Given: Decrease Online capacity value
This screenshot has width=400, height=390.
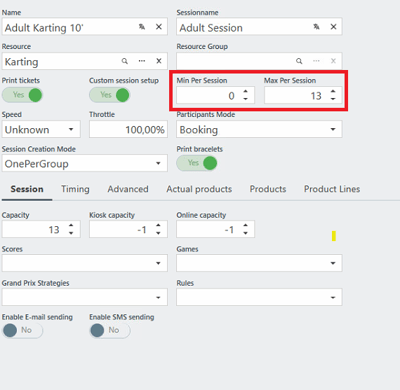Looking at the screenshot, I should click(x=246, y=233).
